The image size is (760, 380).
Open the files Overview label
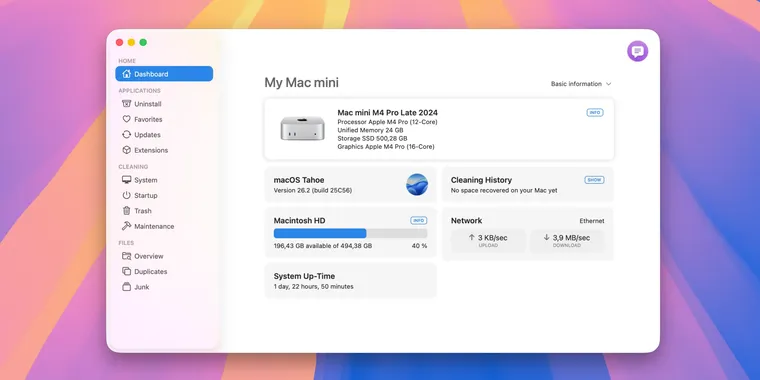149,256
